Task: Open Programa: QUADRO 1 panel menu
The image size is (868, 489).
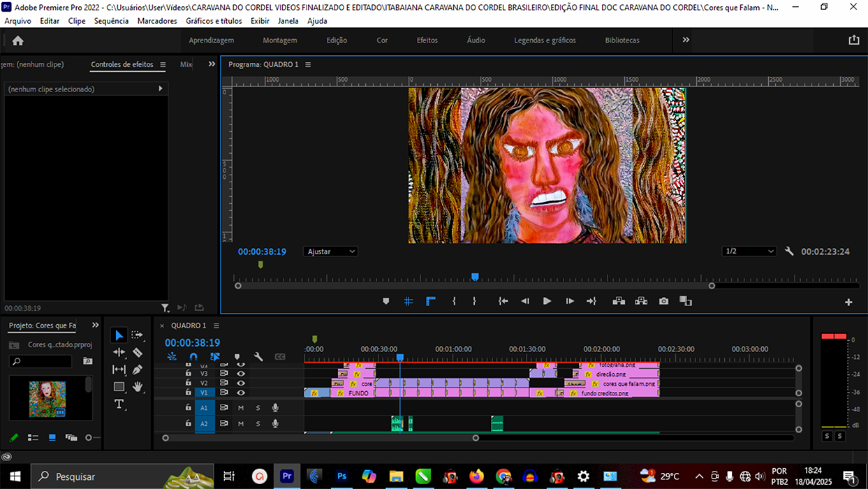Action: tap(308, 65)
